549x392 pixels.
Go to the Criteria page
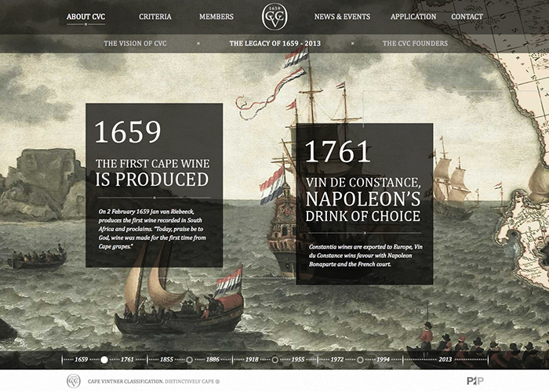(x=155, y=16)
